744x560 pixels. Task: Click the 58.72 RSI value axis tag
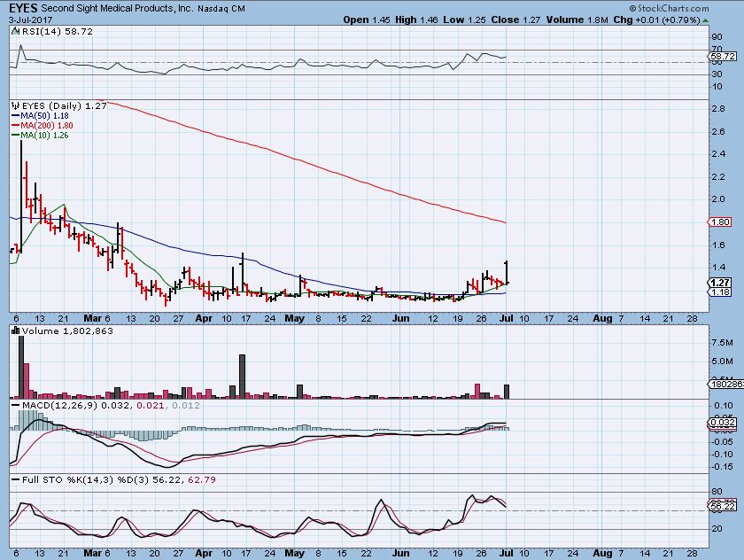[721, 56]
